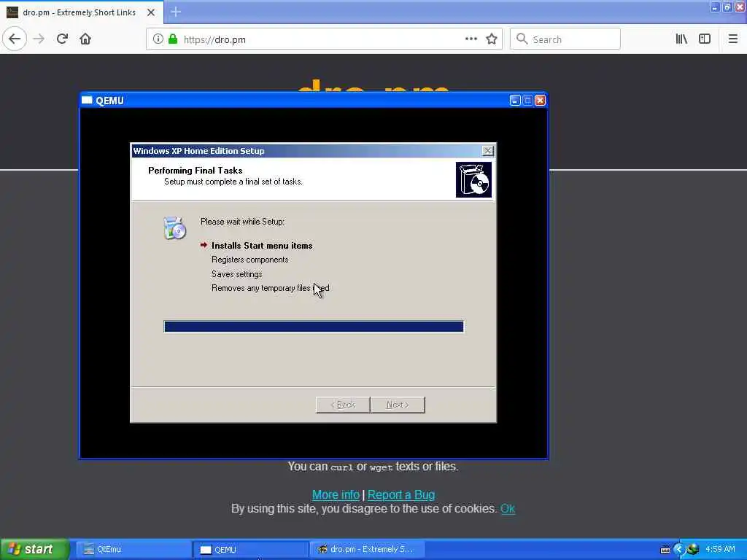
Task: Expand hidden tray icons arrow
Action: pyautogui.click(x=679, y=550)
